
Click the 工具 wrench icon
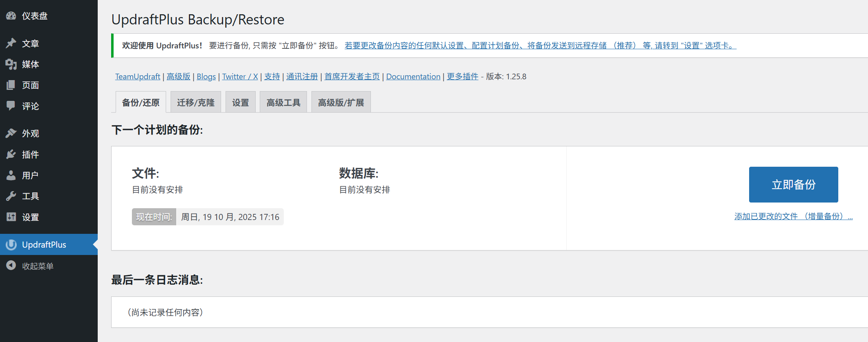click(11, 196)
